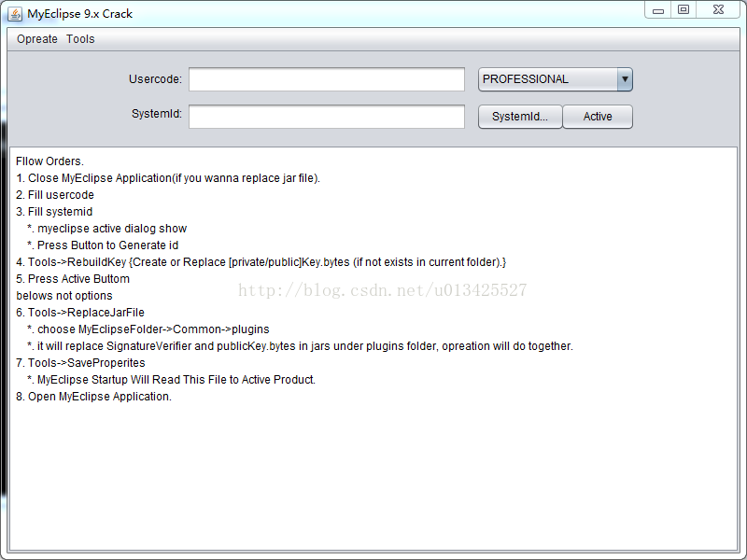Click the Active button

[598, 117]
